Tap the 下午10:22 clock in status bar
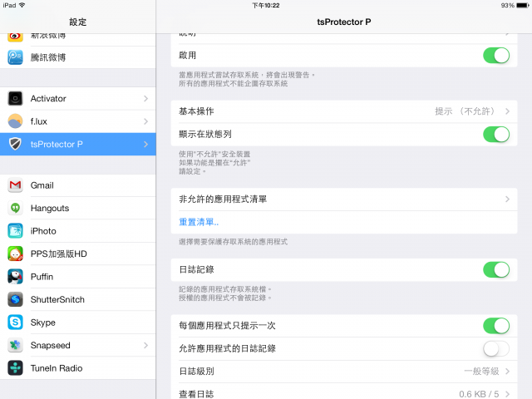This screenshot has width=532, height=399. [x=266, y=6]
